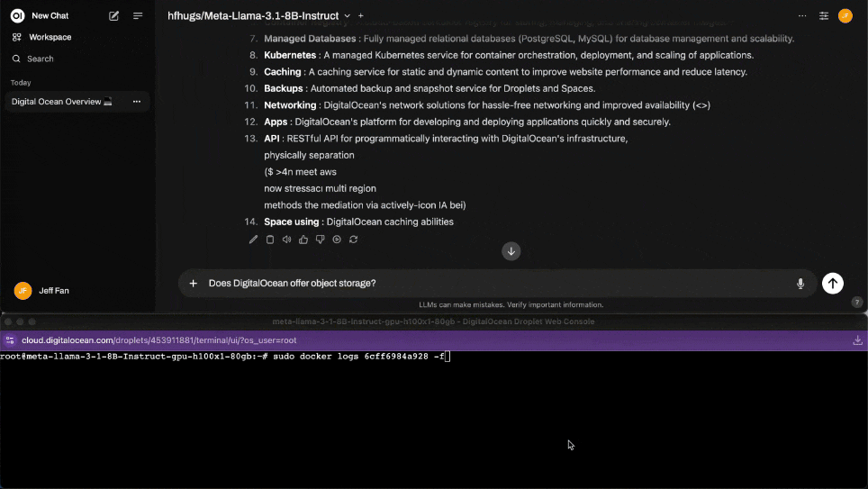The width and height of the screenshot is (868, 489).
Task: Give thumbs up to the response
Action: point(303,240)
